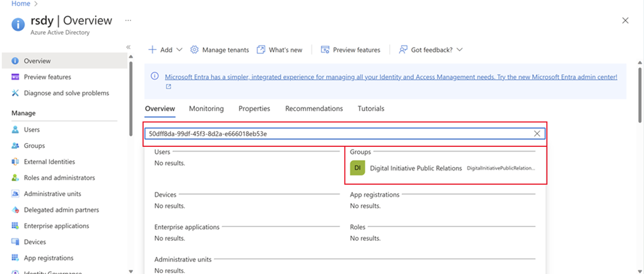Click the Preview features sidebar icon

point(15,77)
